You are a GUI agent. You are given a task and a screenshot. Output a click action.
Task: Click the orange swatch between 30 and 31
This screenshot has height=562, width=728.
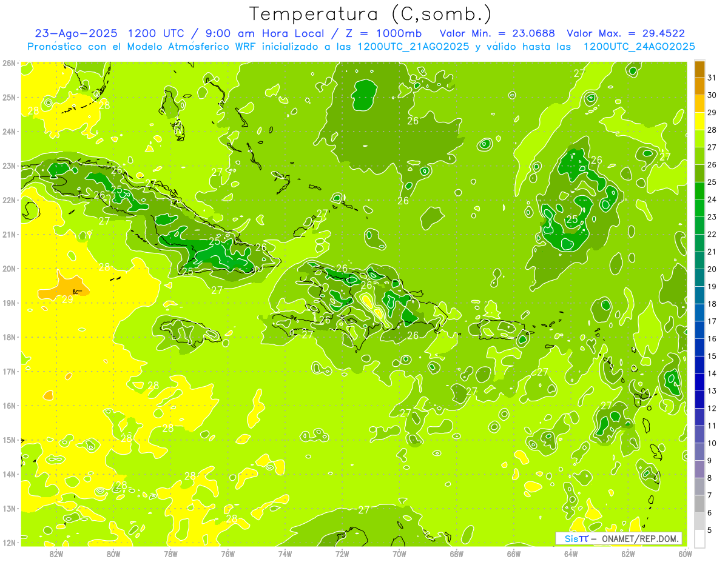coord(699,86)
